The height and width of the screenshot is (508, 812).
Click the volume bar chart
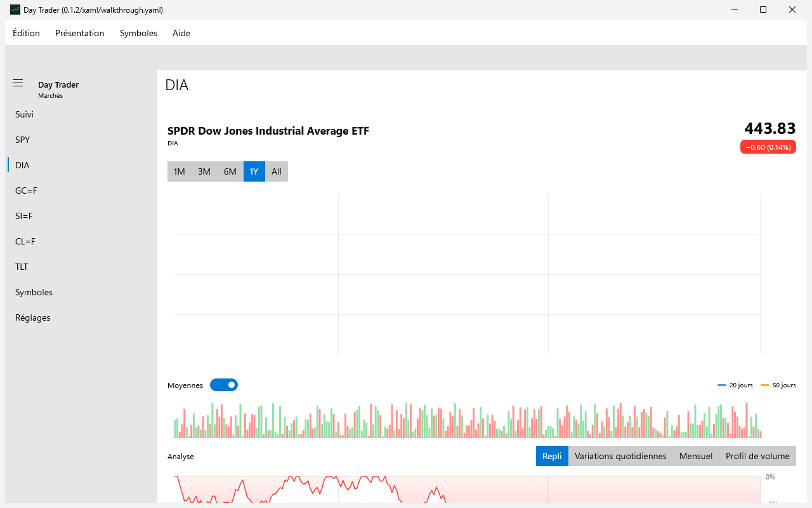tap(468, 420)
